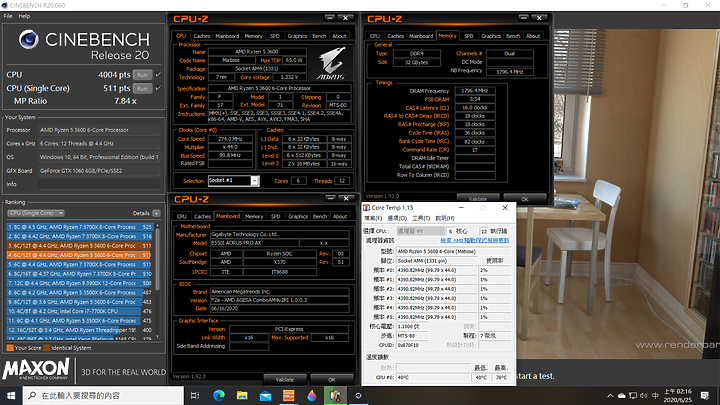Launch Microsoft Edge from the taskbar

[x=219, y=395]
